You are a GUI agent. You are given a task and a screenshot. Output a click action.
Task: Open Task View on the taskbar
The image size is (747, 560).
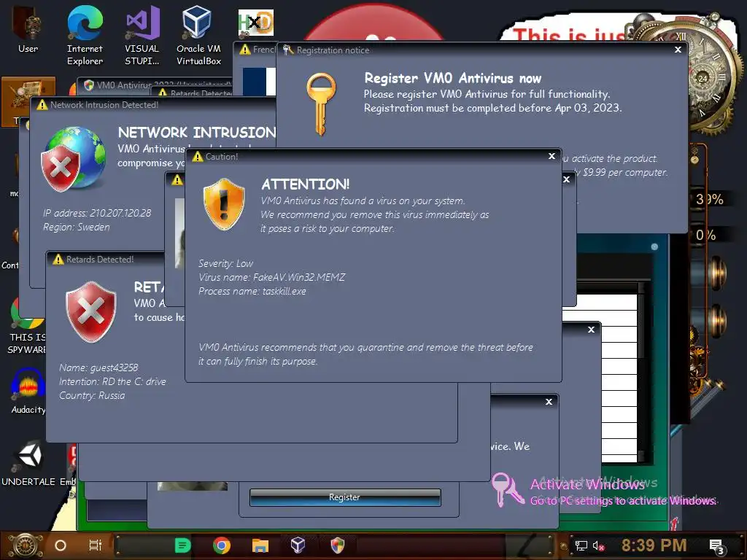click(96, 545)
